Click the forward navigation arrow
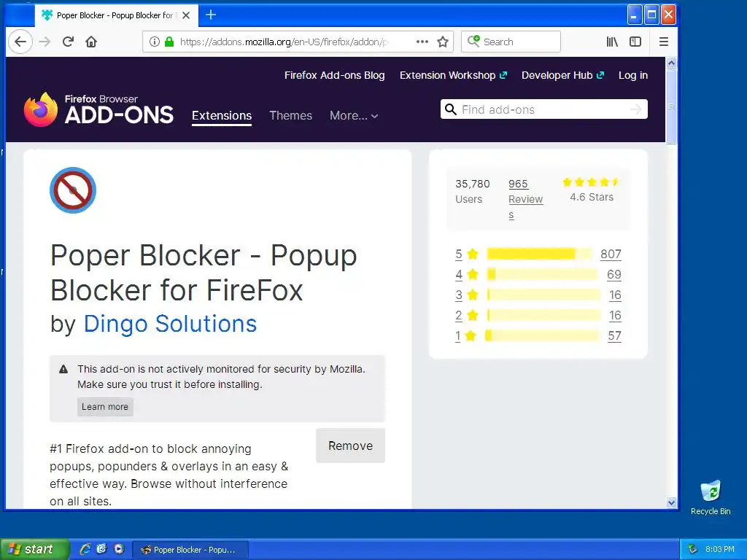Screen dimensions: 747x560 click(44, 42)
